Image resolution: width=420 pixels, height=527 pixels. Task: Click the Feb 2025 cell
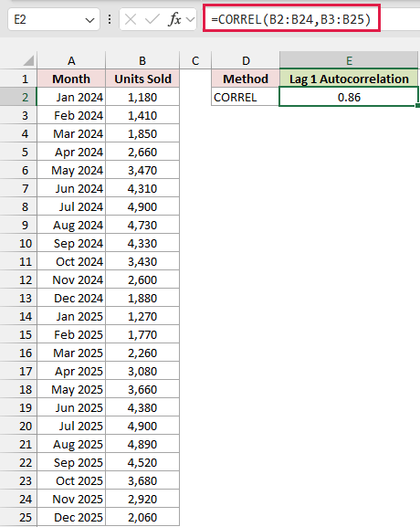click(71, 334)
